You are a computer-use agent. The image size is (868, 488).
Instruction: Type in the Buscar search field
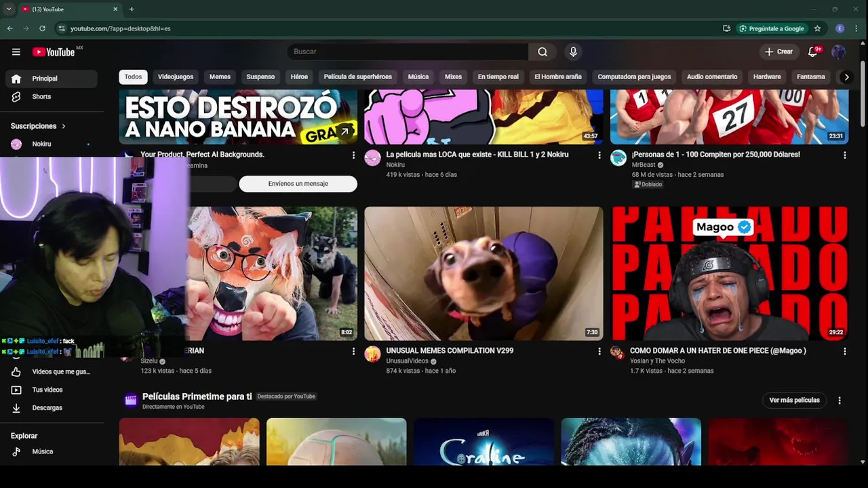[x=408, y=52]
